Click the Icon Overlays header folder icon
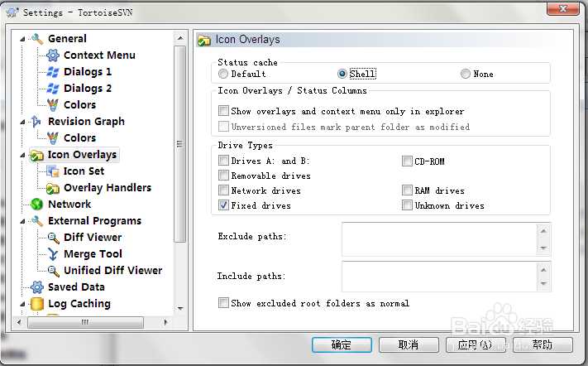The width and height of the screenshot is (588, 366). (x=204, y=40)
